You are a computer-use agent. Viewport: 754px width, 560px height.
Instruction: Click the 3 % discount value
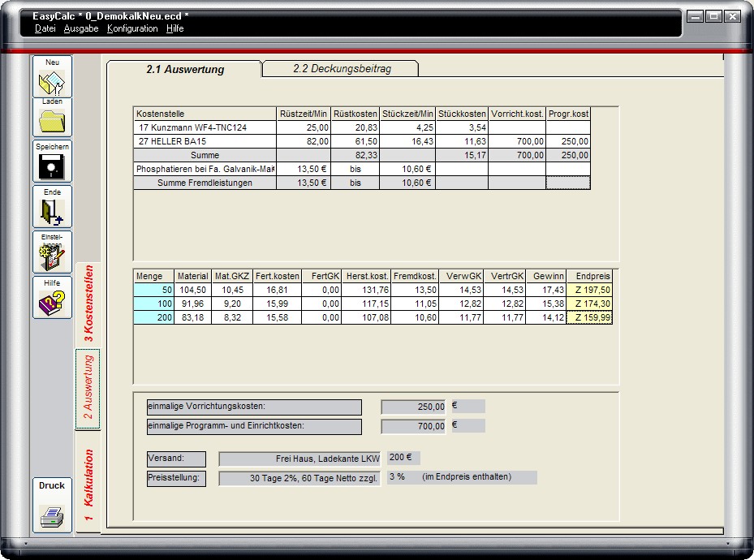click(397, 477)
